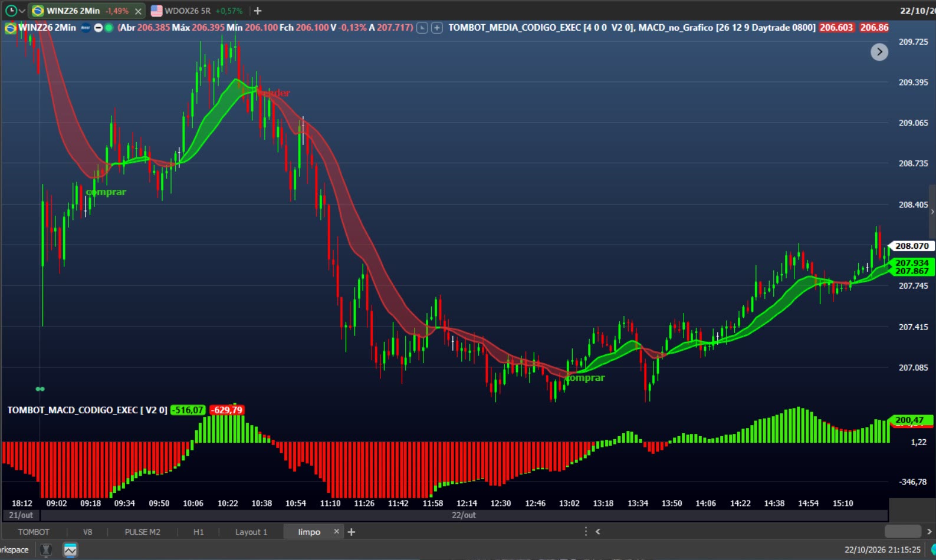Switch to the WINZ26 2Min chart tab
The width and height of the screenshot is (936, 560).
pos(73,11)
